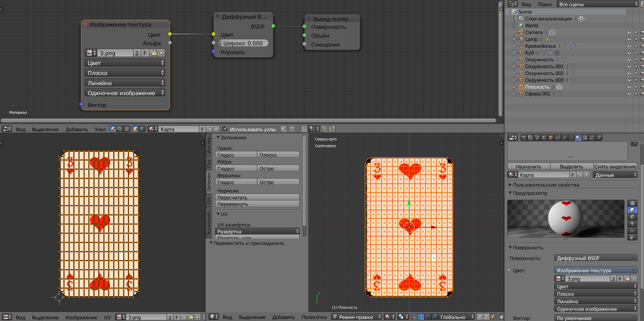Click Перевернуть normals button

[257, 204]
